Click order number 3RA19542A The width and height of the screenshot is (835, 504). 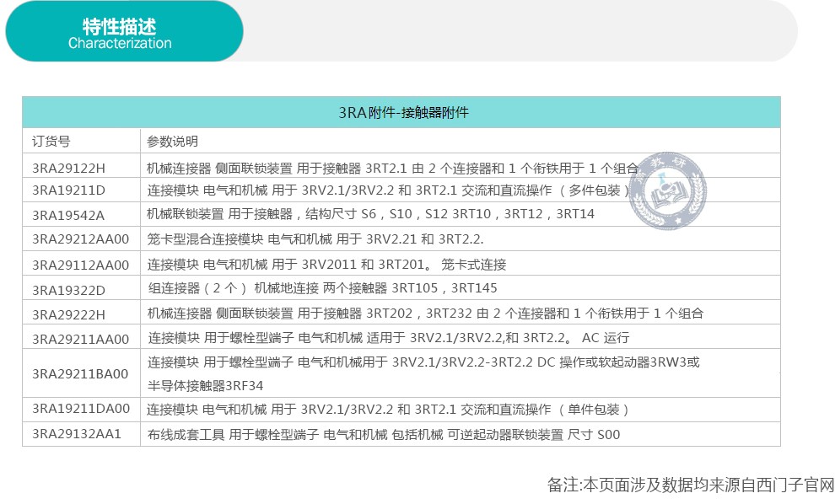(x=68, y=214)
